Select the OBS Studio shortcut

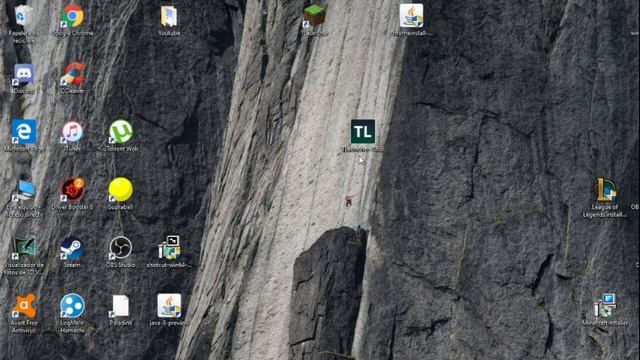tap(121, 248)
